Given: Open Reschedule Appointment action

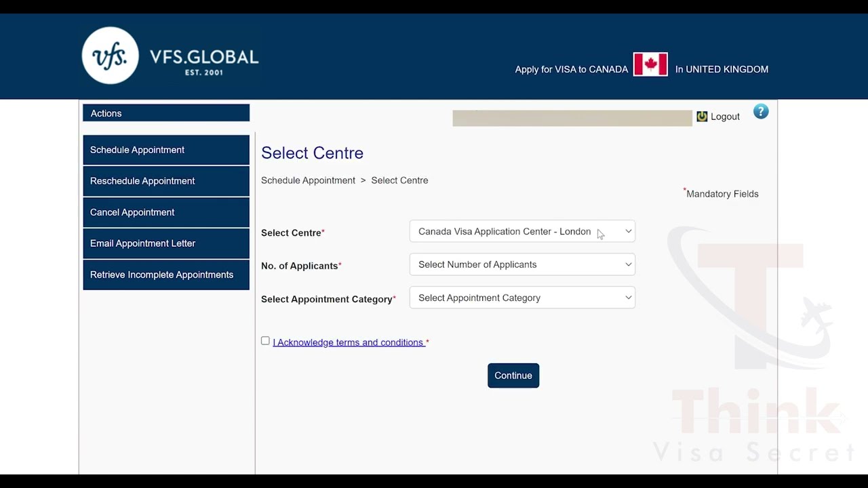Looking at the screenshot, I should [x=166, y=181].
